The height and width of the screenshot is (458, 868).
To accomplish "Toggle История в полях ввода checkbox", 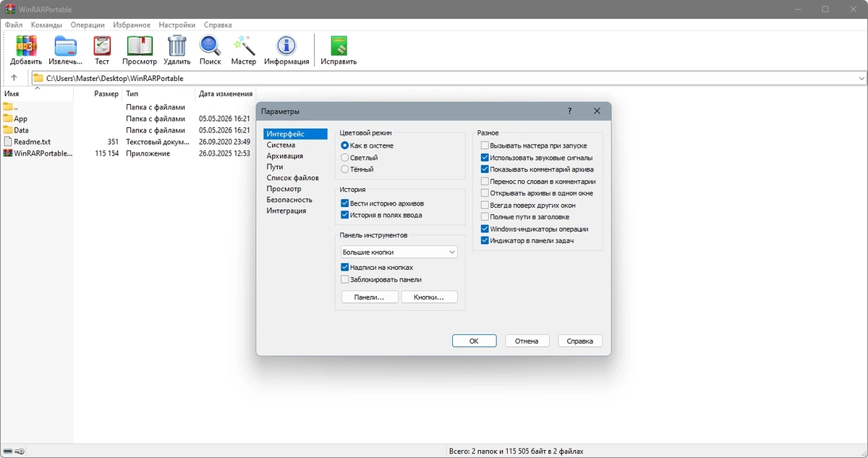I will pyautogui.click(x=344, y=215).
